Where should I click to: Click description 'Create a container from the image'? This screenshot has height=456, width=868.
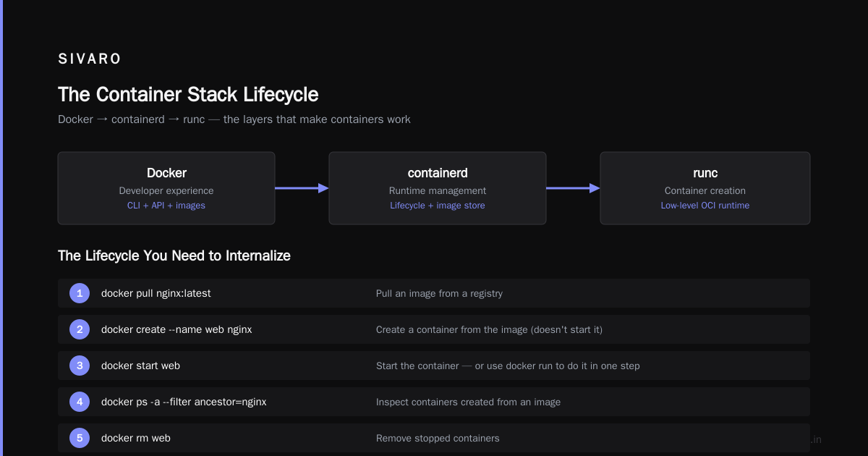tap(489, 330)
